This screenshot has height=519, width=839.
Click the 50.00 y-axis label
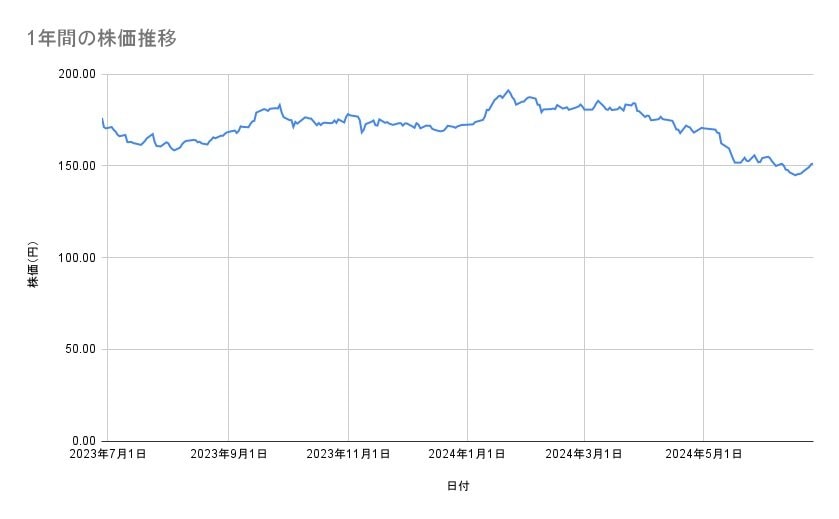pos(80,349)
